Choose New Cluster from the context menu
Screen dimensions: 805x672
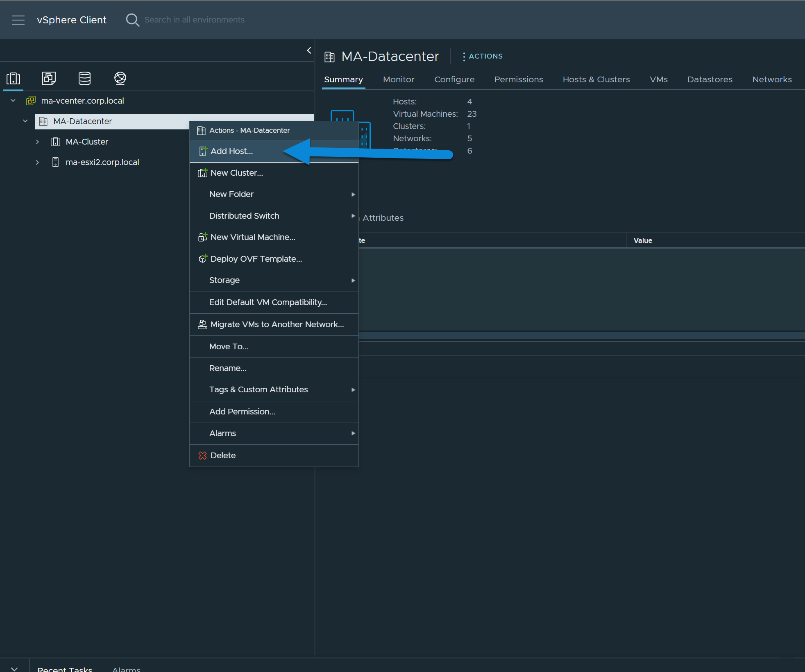[274, 173]
